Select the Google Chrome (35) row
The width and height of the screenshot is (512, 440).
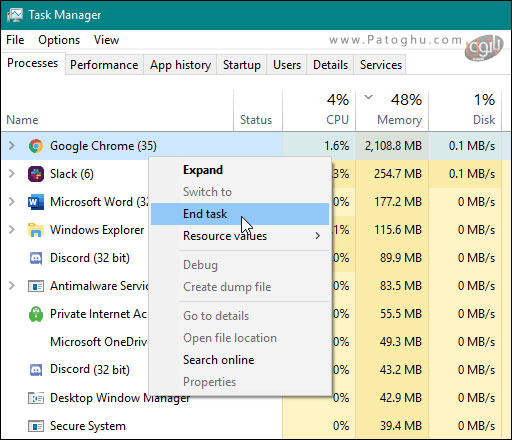coord(256,146)
